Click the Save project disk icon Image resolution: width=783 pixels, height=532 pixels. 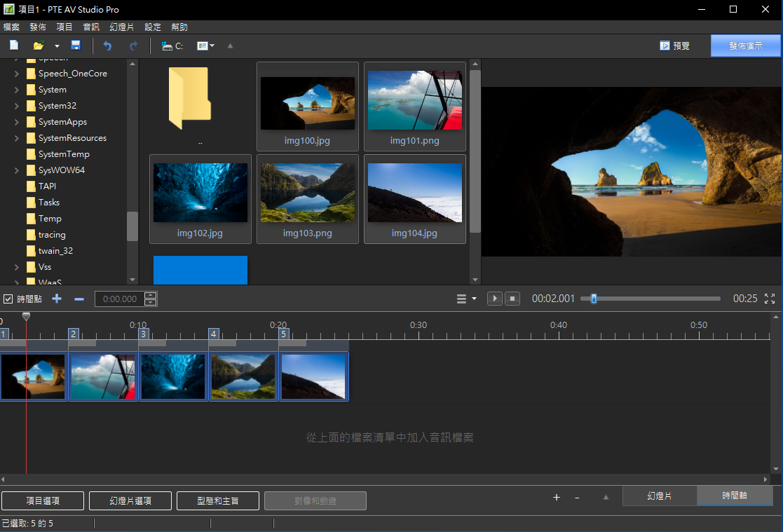pos(76,46)
